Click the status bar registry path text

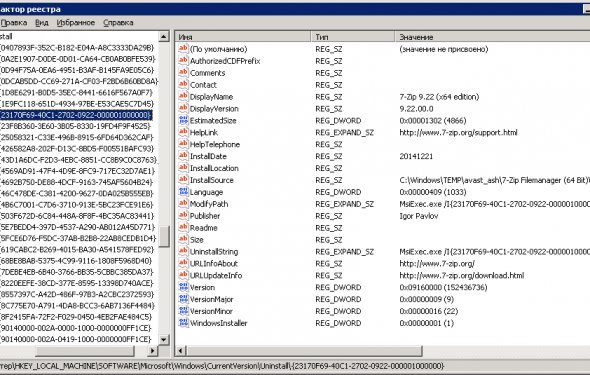[x=222, y=366]
